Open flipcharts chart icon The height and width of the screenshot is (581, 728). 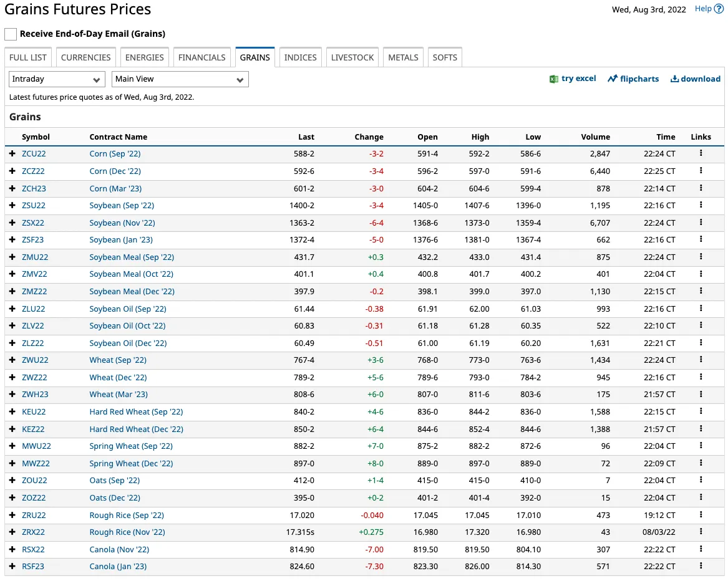613,79
